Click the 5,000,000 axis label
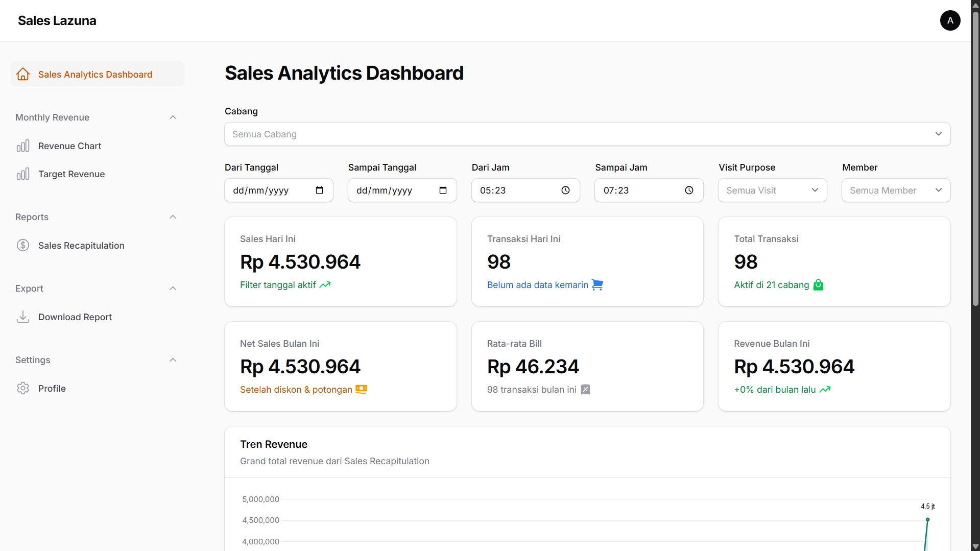 pyautogui.click(x=261, y=499)
